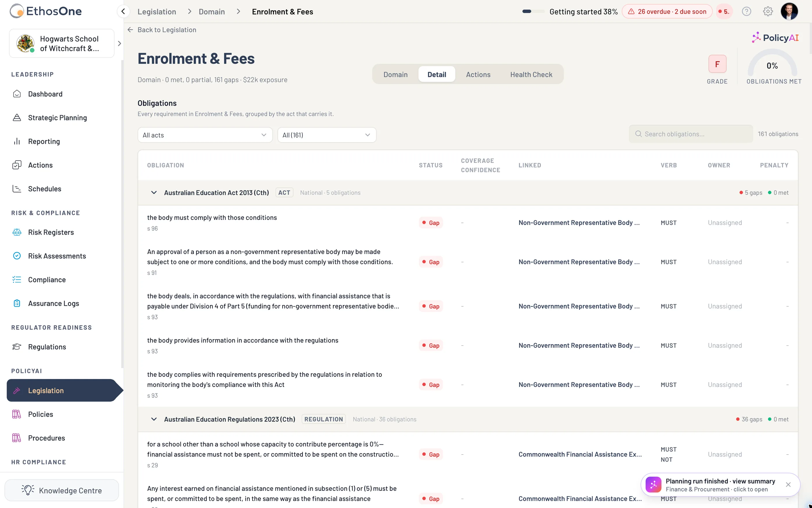Select the Detail tab
812x508 pixels.
point(436,74)
